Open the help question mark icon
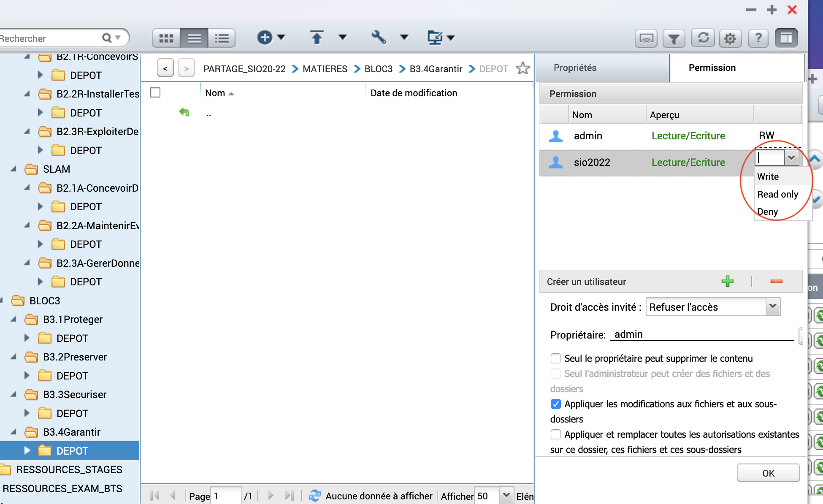 [758, 38]
